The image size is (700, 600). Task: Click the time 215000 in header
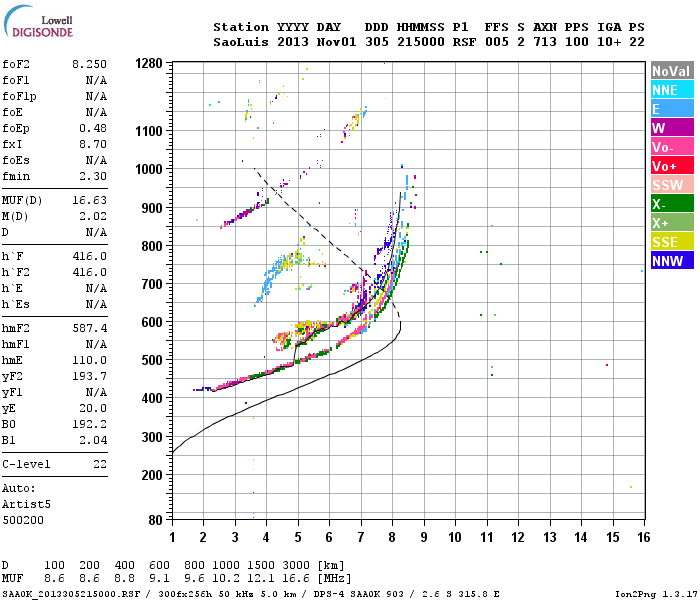pos(421,42)
